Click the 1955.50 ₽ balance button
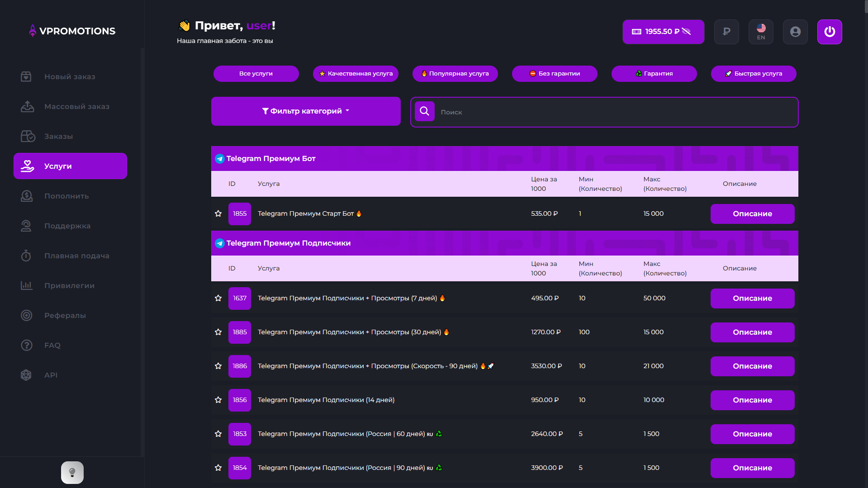The width and height of the screenshot is (868, 488). [x=663, y=32]
